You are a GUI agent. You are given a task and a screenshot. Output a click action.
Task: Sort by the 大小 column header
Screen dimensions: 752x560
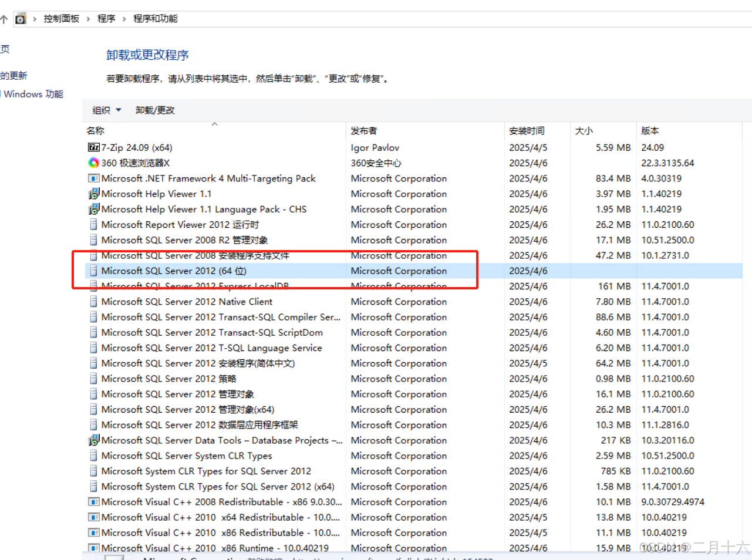click(584, 131)
